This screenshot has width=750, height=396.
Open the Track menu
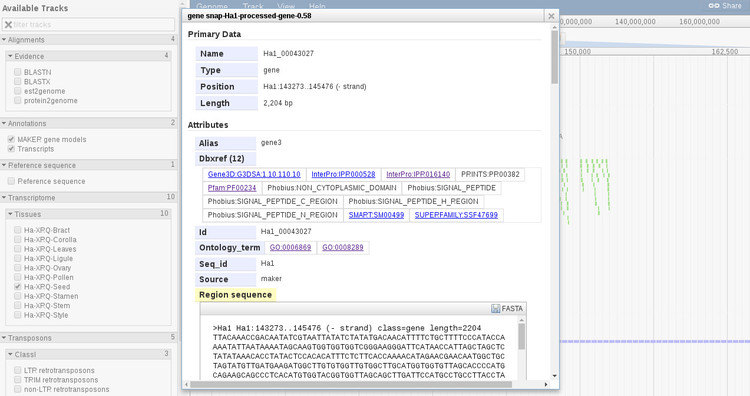[x=253, y=6]
